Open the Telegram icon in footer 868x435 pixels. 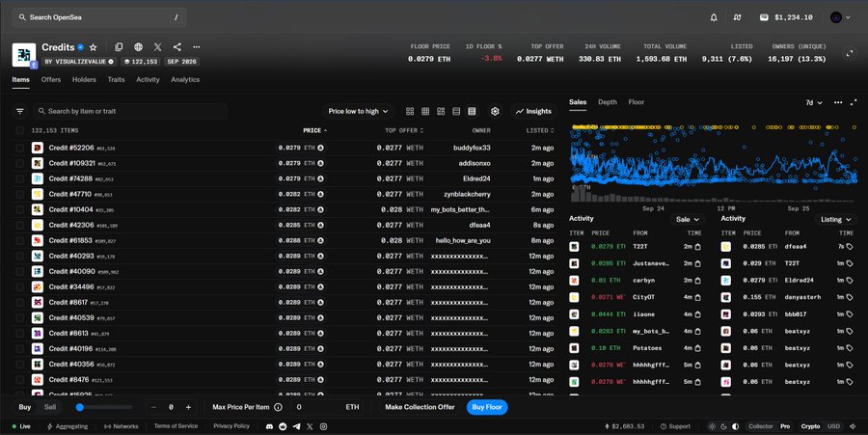pos(296,426)
